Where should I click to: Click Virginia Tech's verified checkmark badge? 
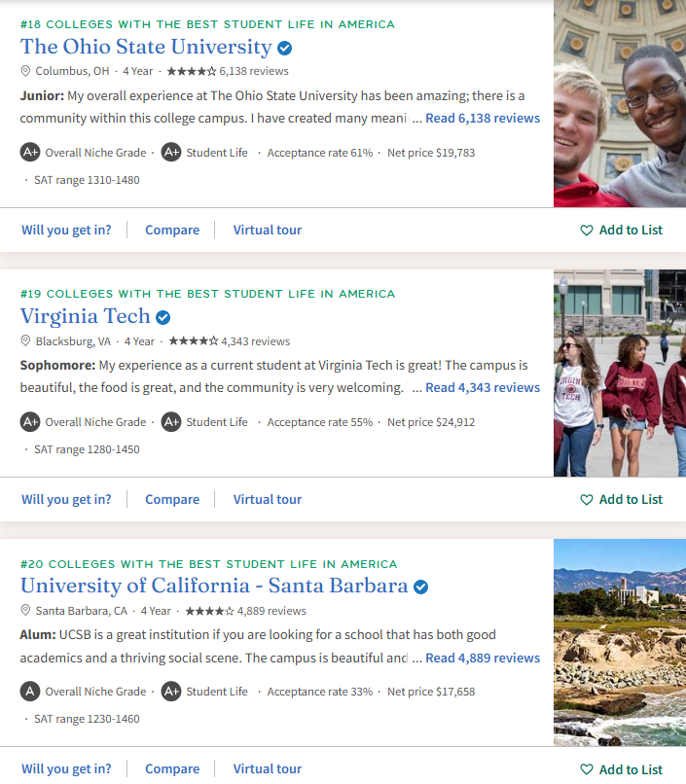tap(163, 317)
